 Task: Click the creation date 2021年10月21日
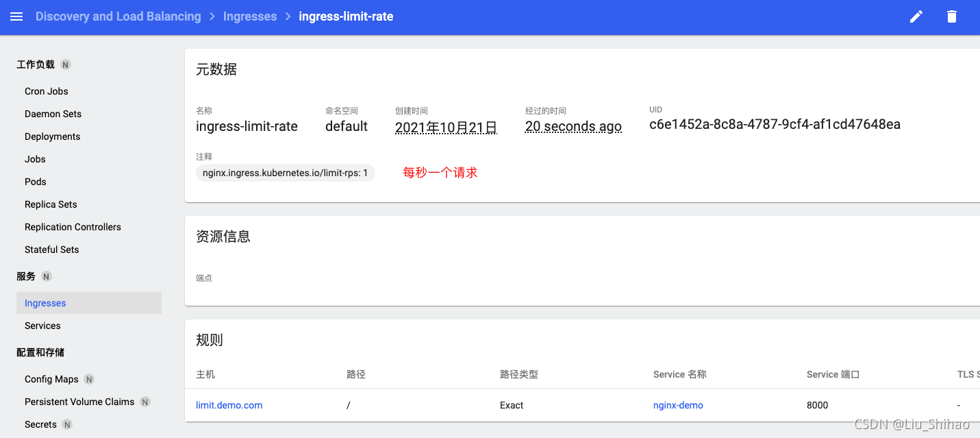tap(446, 127)
